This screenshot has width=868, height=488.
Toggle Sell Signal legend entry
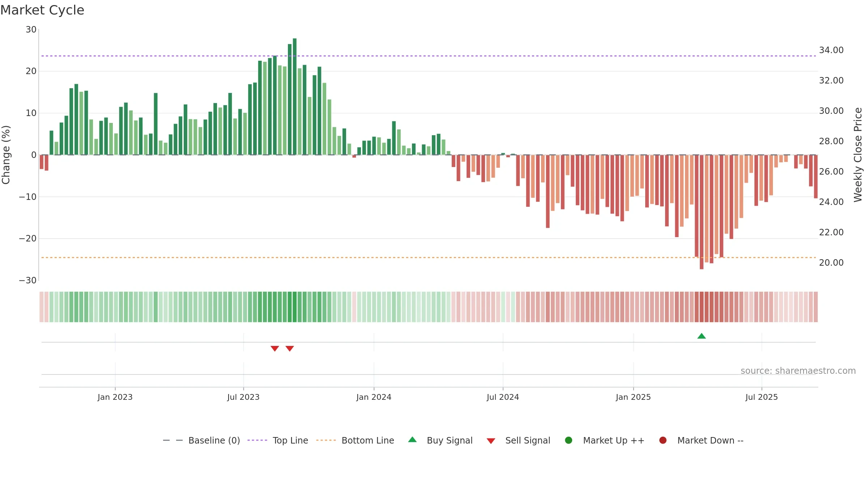coord(518,440)
